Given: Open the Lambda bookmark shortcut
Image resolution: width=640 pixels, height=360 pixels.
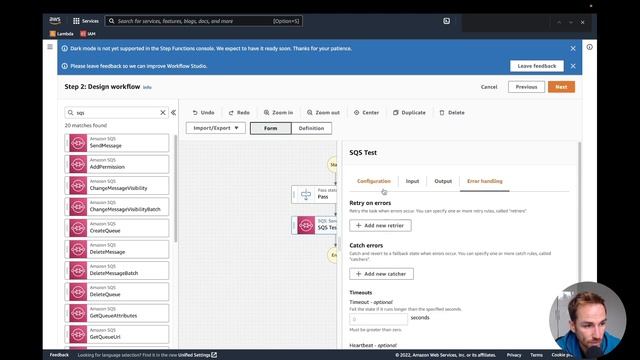Looking at the screenshot, I should (62, 34).
